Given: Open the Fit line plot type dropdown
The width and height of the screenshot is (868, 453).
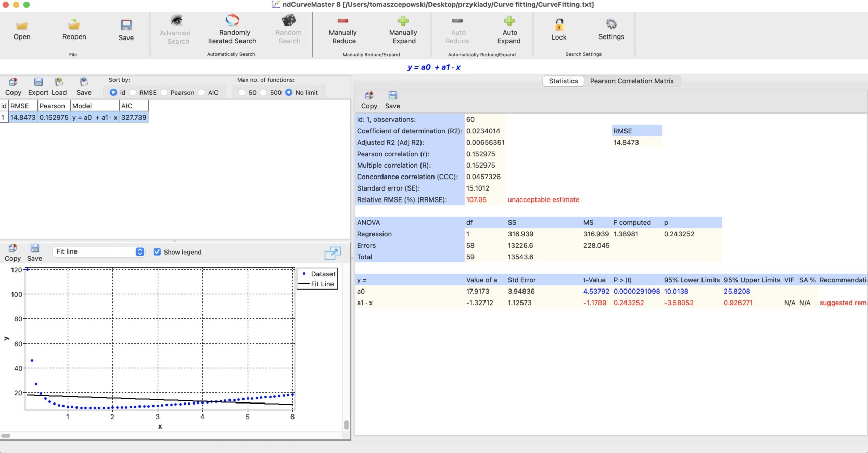Looking at the screenshot, I should (98, 251).
